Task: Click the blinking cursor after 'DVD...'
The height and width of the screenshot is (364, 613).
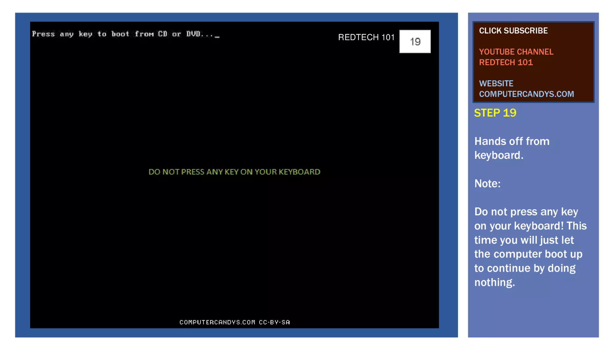Action: (x=217, y=37)
